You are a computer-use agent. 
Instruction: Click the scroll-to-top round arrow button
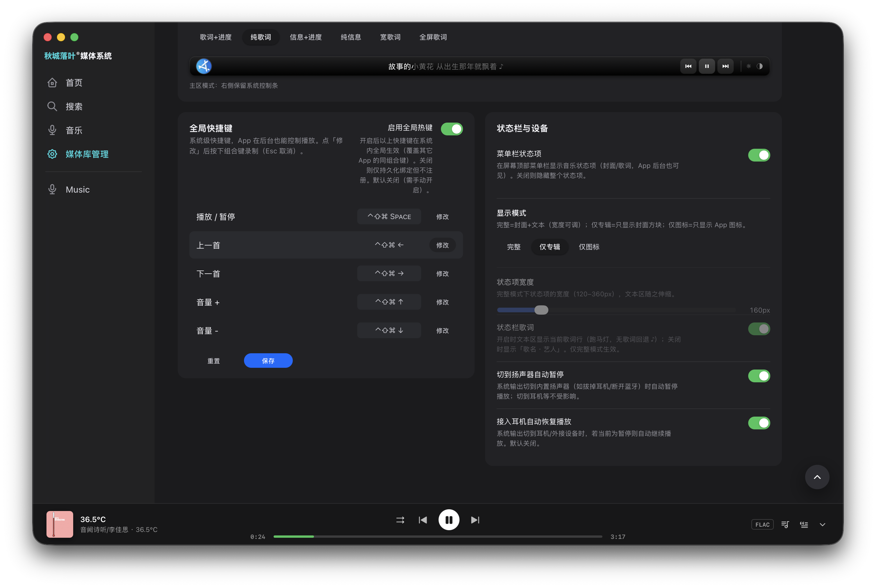pyautogui.click(x=817, y=477)
